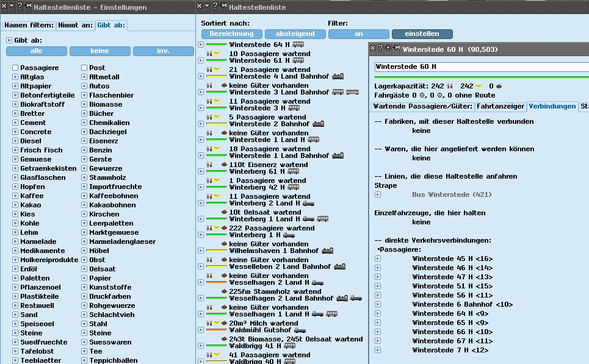Check the Post goods checkbox
The height and width of the screenshot is (364, 589).
(x=84, y=68)
